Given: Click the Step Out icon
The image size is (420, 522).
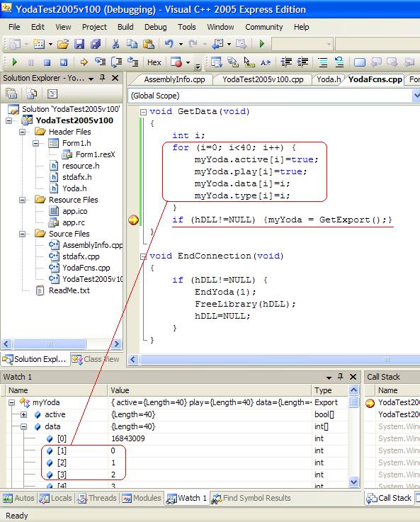Looking at the screenshot, I should tap(132, 62).
